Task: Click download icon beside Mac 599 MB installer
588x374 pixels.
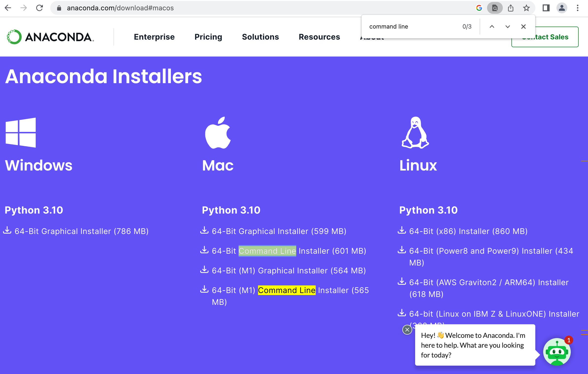Action: click(x=204, y=230)
